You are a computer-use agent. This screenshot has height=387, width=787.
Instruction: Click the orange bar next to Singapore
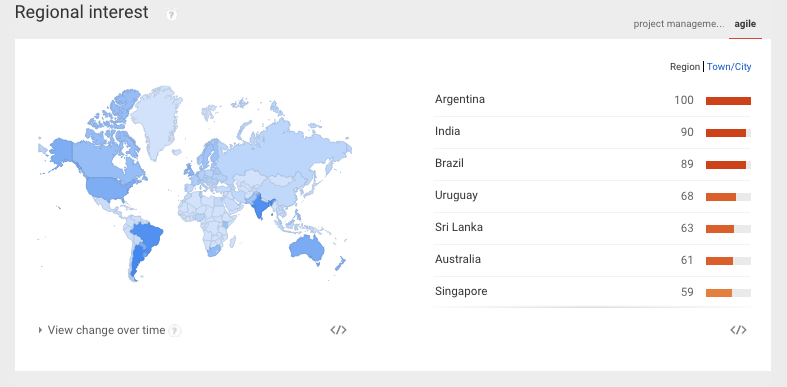[719, 293]
